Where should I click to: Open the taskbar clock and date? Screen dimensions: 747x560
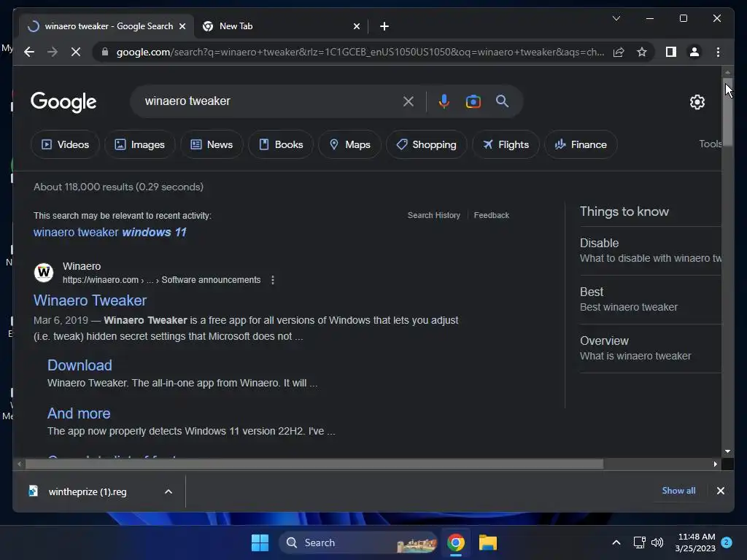click(695, 542)
